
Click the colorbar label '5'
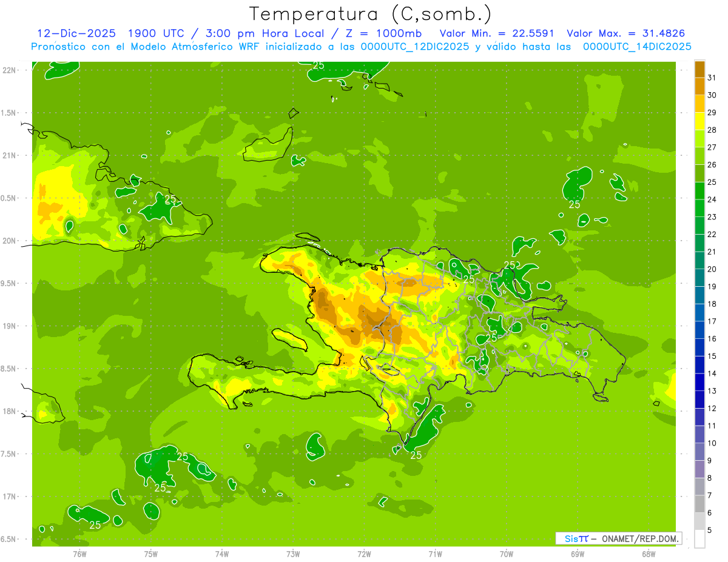click(710, 530)
